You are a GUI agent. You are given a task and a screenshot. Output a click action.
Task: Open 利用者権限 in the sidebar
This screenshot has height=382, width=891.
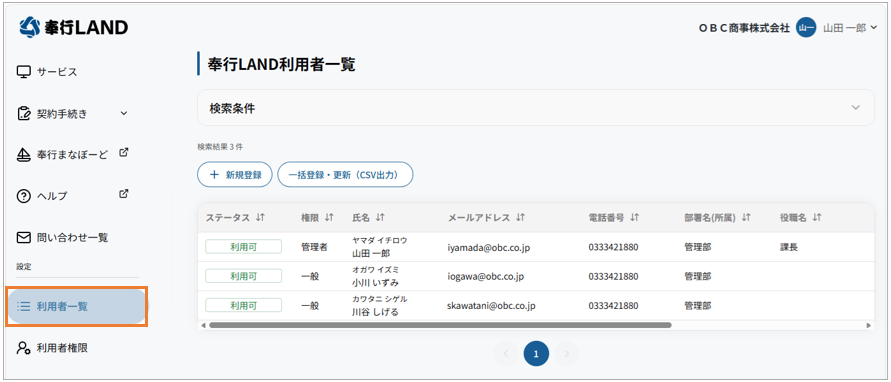point(63,348)
